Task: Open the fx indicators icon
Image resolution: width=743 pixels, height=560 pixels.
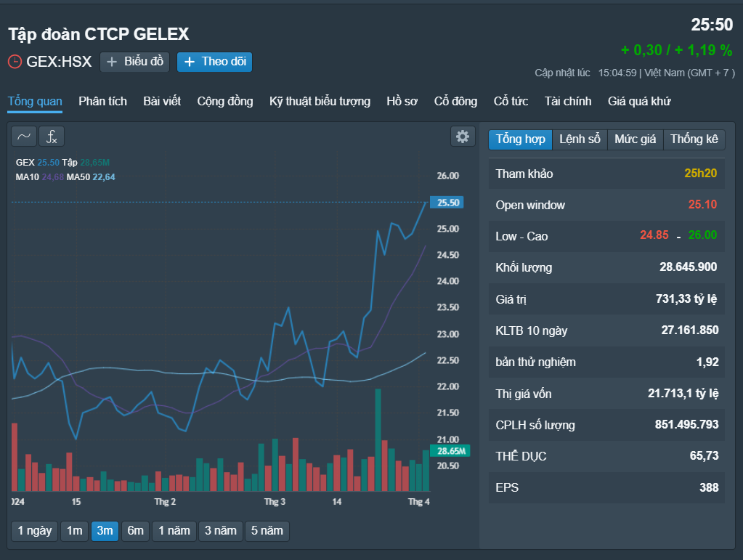Action: [52, 137]
